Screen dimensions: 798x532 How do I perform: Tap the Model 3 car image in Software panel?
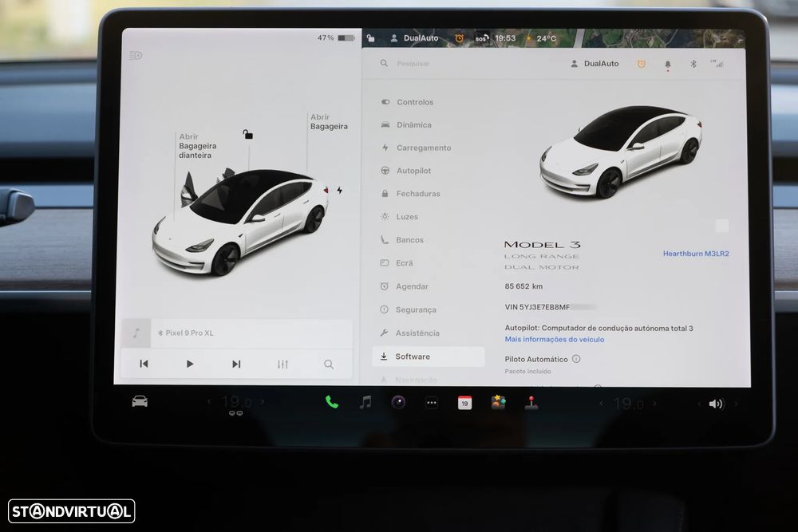click(x=620, y=152)
